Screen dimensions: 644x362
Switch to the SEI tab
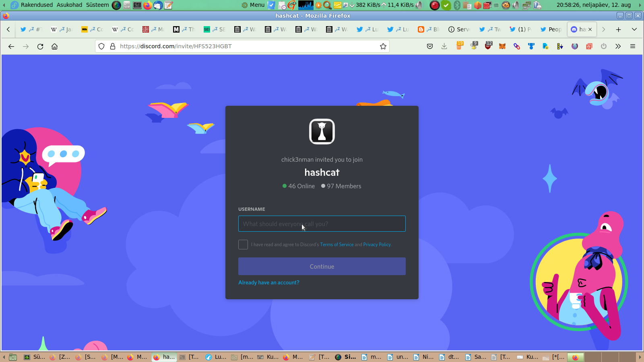click(215, 29)
